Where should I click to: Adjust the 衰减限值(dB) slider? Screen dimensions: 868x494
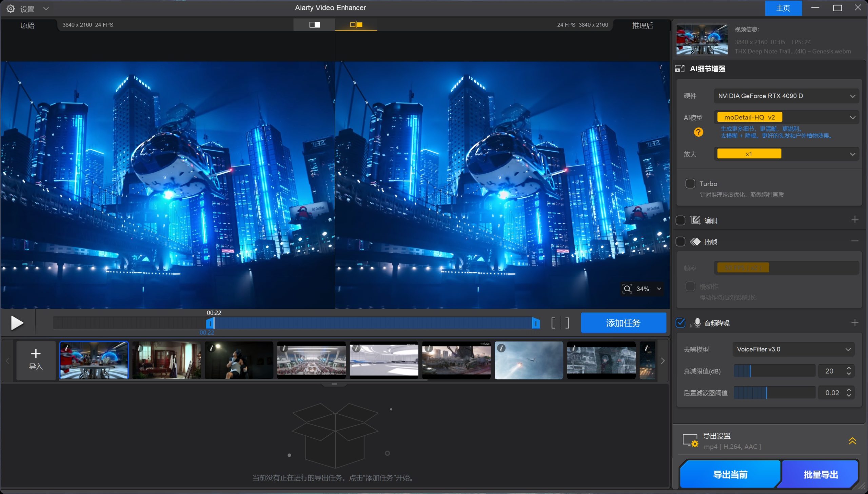[x=774, y=371]
